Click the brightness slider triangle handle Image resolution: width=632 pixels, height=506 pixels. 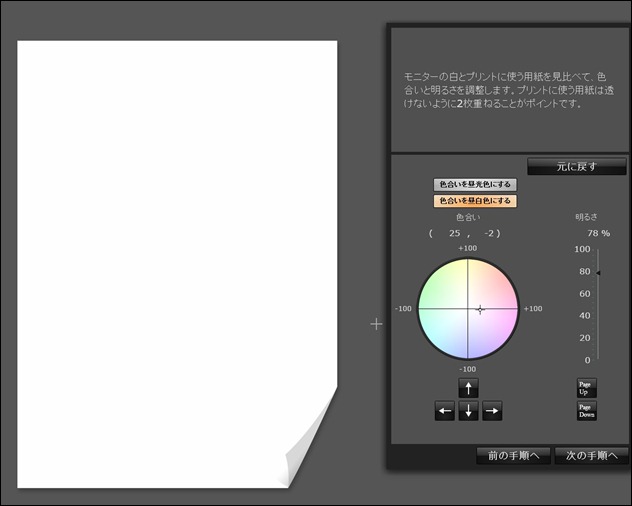tap(598, 273)
